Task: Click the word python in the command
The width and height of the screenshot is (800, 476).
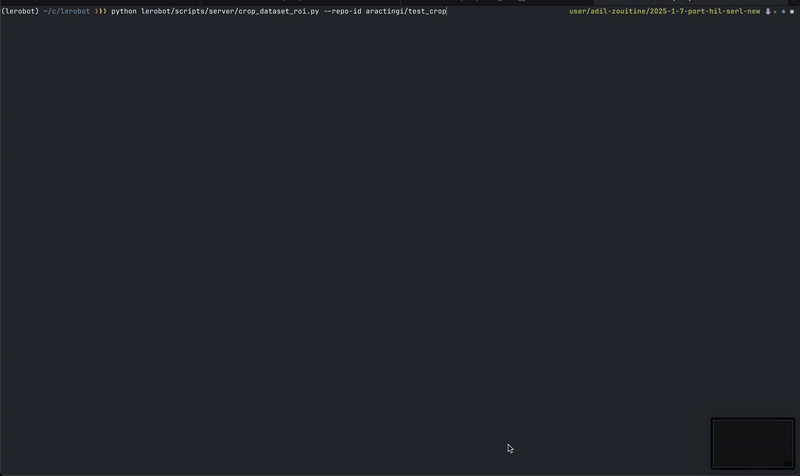Action: [x=124, y=11]
